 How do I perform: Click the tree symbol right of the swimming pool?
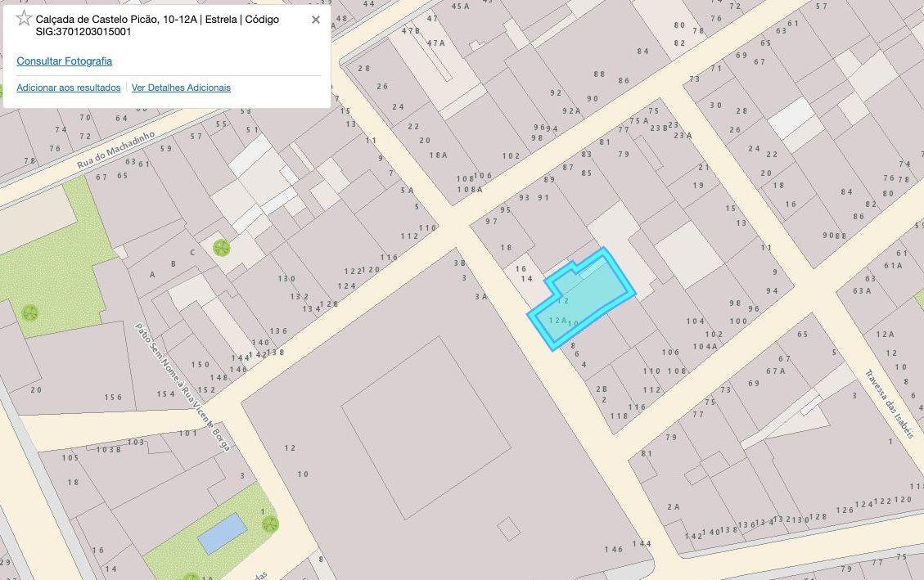pyautogui.click(x=270, y=524)
